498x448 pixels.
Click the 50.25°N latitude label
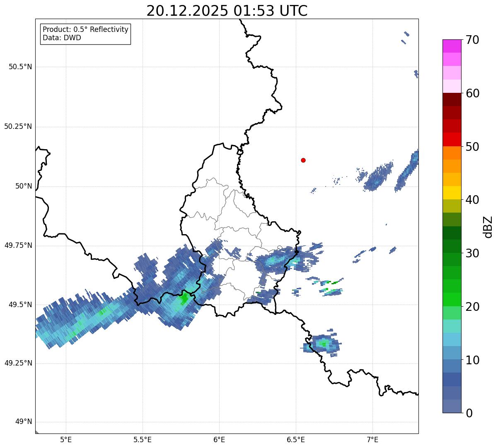18,126
